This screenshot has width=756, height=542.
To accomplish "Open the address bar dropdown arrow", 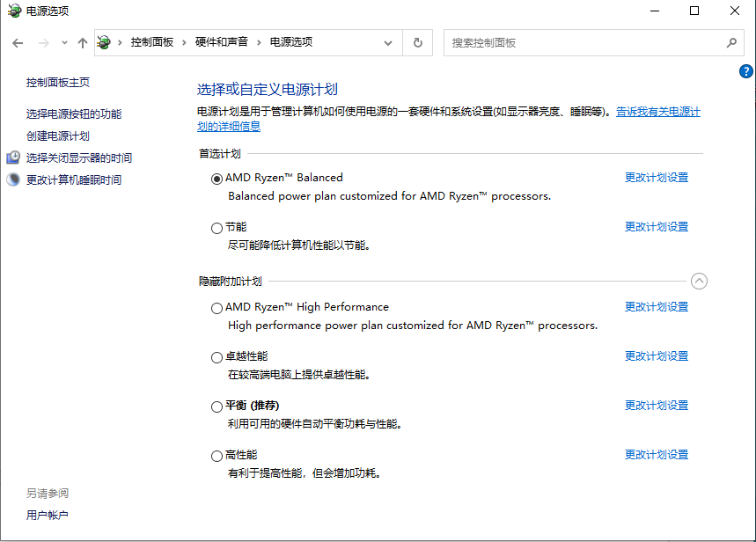I will [x=387, y=41].
